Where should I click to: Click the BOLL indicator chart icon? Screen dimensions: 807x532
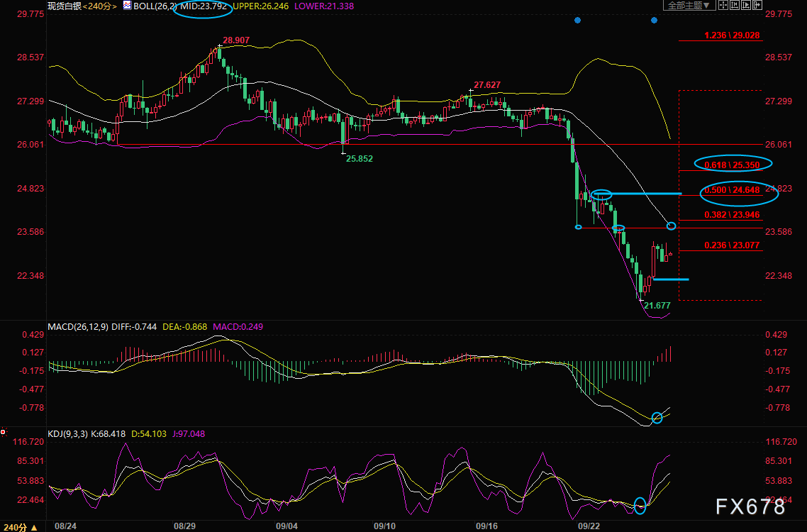(127, 6)
